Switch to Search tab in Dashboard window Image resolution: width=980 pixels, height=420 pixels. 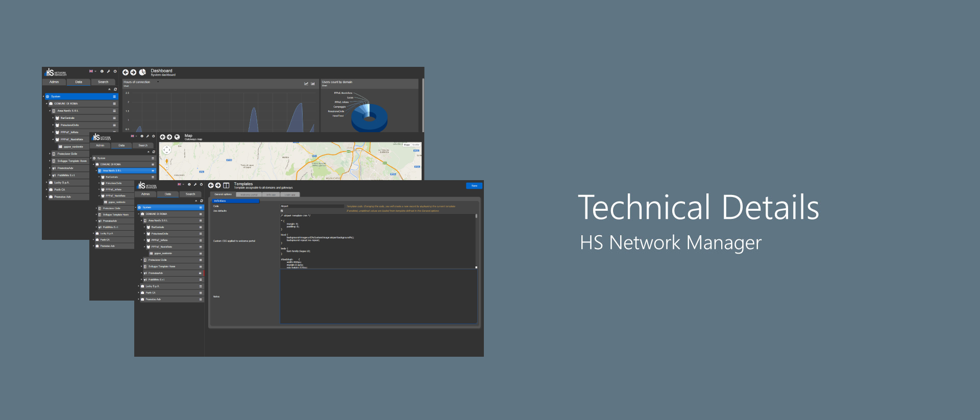103,82
